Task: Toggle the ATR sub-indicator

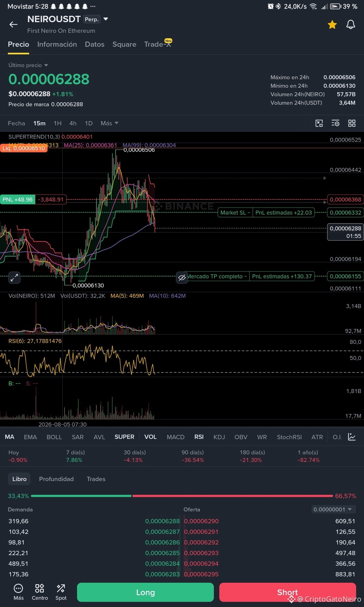Action: click(317, 437)
